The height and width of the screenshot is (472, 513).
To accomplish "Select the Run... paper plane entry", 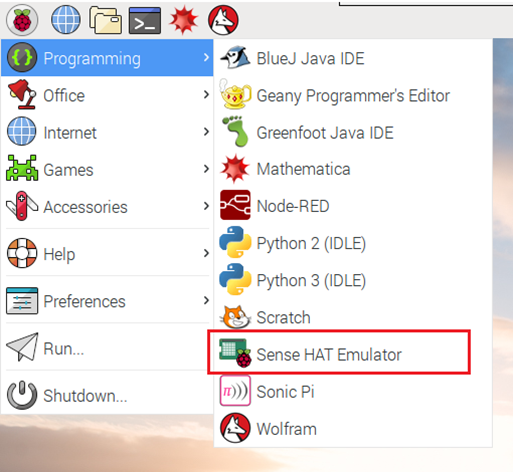I will [107, 348].
